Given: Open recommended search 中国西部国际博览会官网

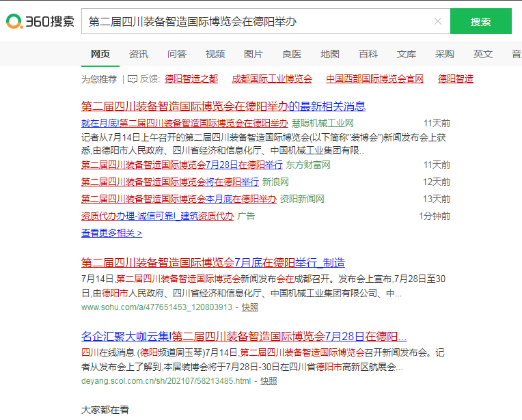Looking at the screenshot, I should tap(374, 79).
